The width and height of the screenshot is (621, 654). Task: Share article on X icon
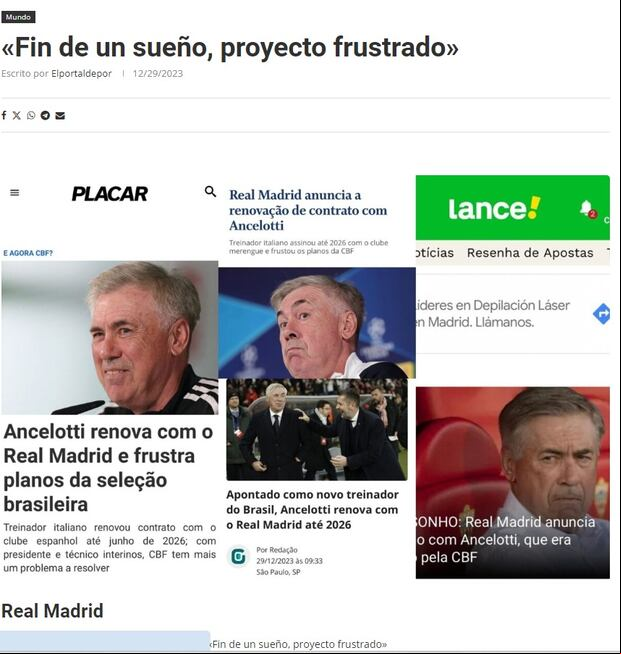click(x=17, y=116)
